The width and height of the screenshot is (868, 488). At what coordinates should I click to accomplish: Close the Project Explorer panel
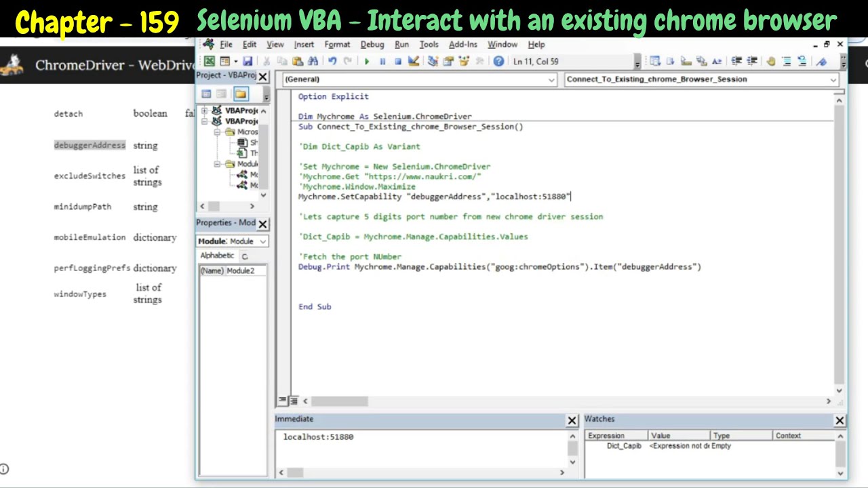click(x=262, y=77)
